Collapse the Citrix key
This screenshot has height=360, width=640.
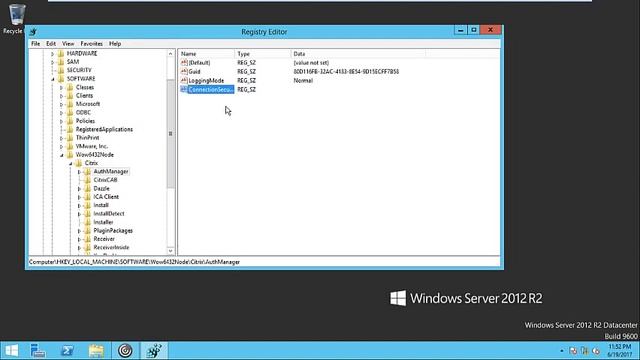70,163
